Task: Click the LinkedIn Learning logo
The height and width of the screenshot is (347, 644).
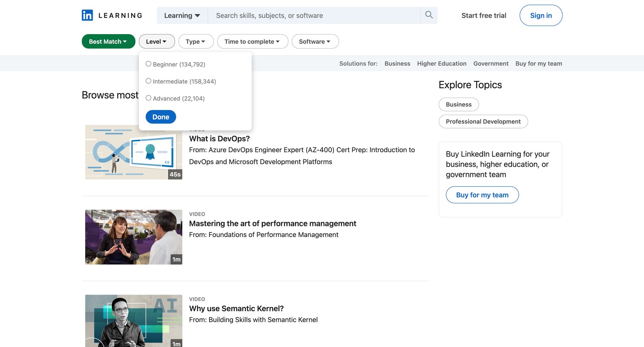Action: click(112, 15)
